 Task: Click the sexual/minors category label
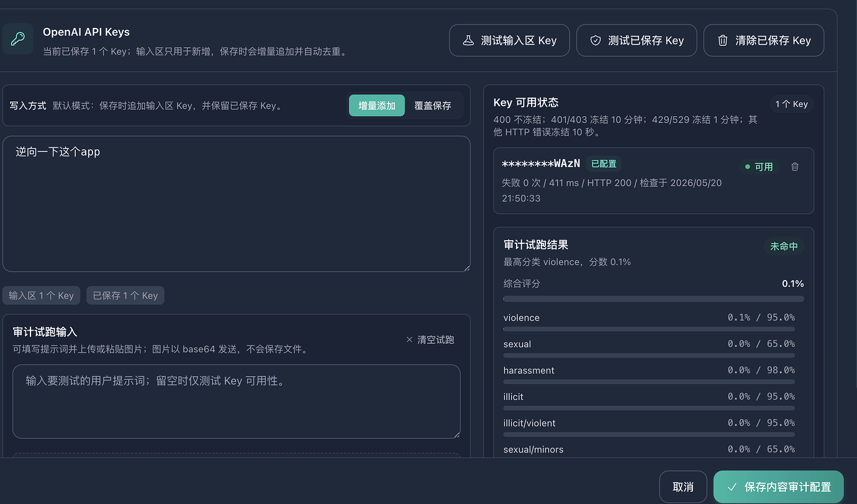pos(533,449)
